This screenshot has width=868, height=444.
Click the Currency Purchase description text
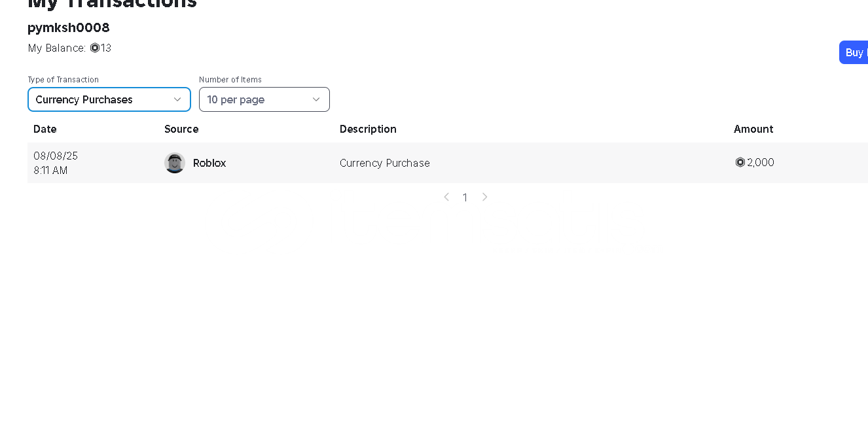[385, 163]
